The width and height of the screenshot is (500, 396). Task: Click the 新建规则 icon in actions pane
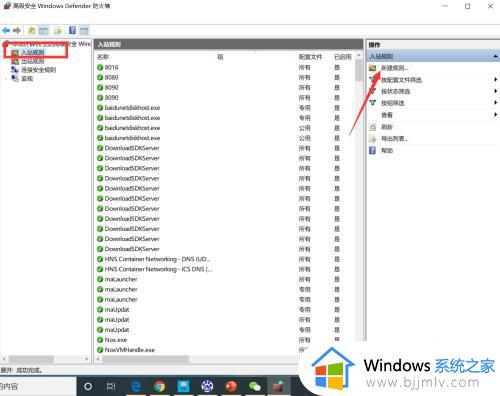(x=373, y=68)
